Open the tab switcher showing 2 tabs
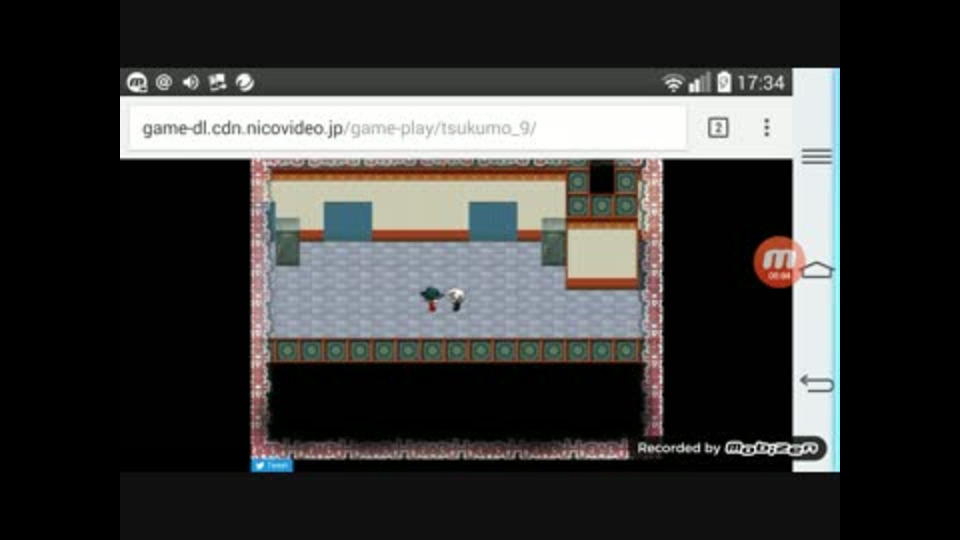This screenshot has height=540, width=960. [718, 128]
